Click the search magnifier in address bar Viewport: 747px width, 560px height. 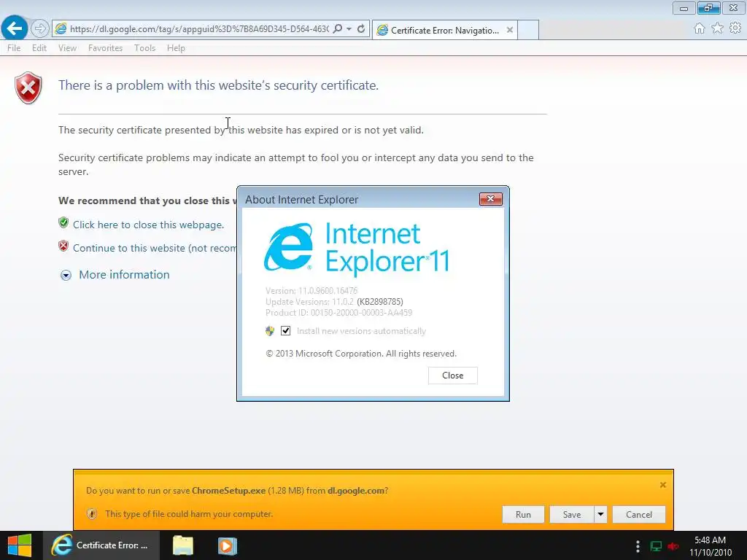click(x=337, y=28)
